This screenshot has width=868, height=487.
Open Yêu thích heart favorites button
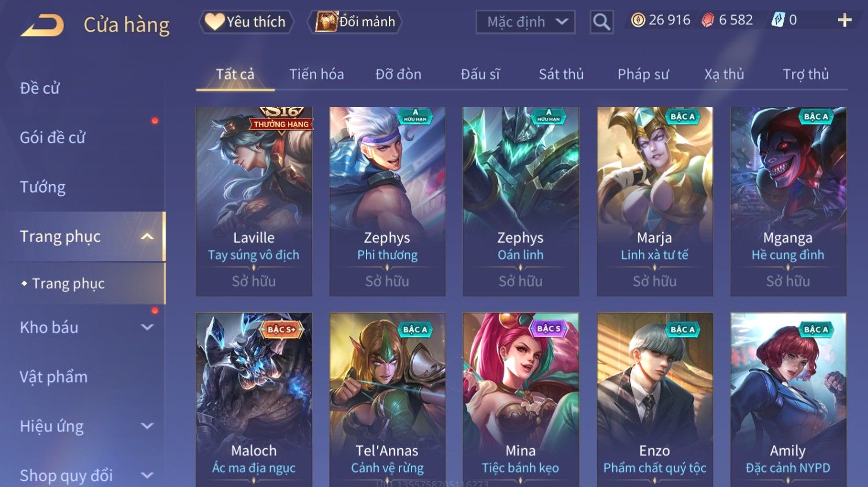pyautogui.click(x=246, y=22)
